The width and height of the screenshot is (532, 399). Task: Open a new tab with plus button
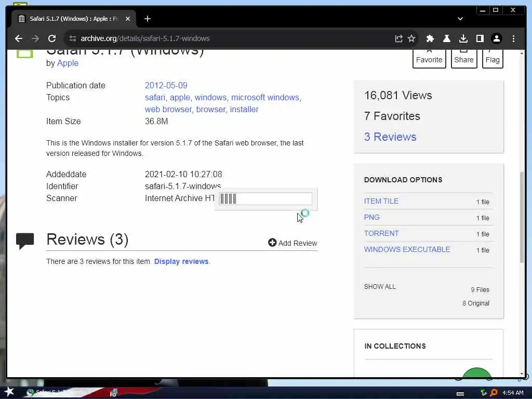[147, 19]
